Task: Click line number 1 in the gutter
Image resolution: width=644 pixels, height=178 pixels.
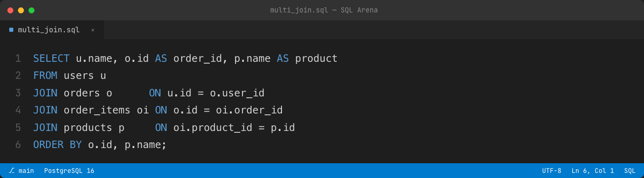Action: point(18,59)
